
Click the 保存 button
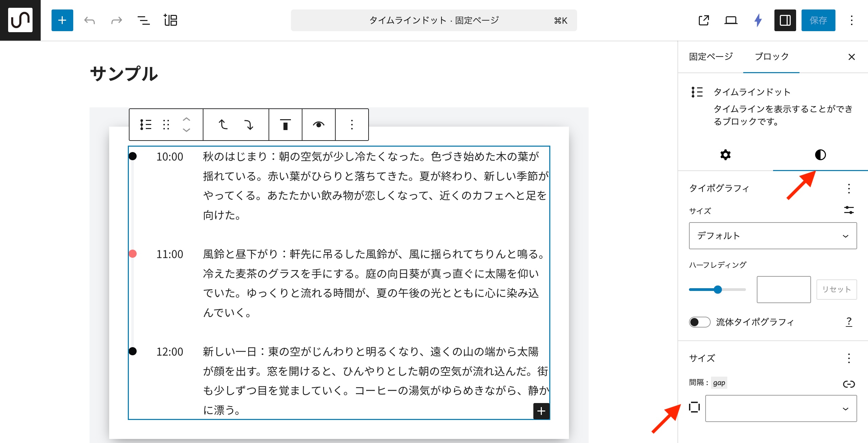point(818,20)
